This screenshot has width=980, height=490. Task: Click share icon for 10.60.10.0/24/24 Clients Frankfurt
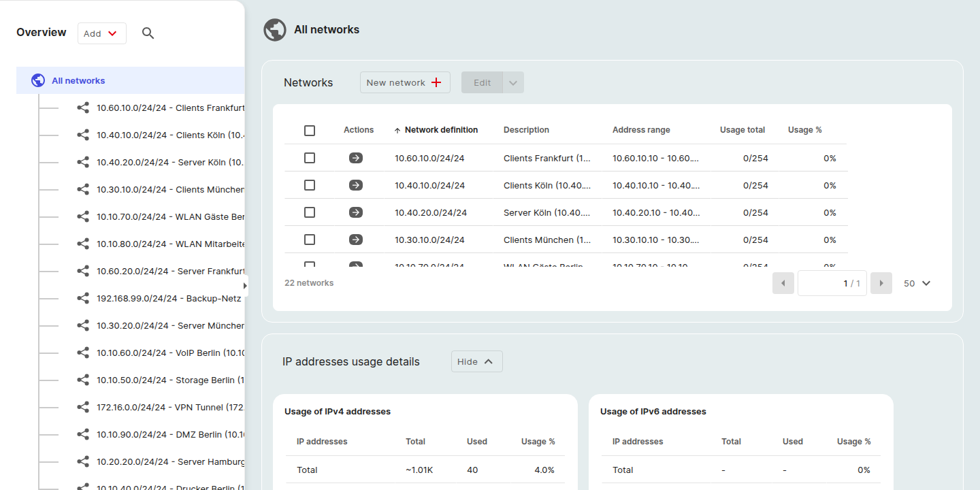pyautogui.click(x=83, y=108)
